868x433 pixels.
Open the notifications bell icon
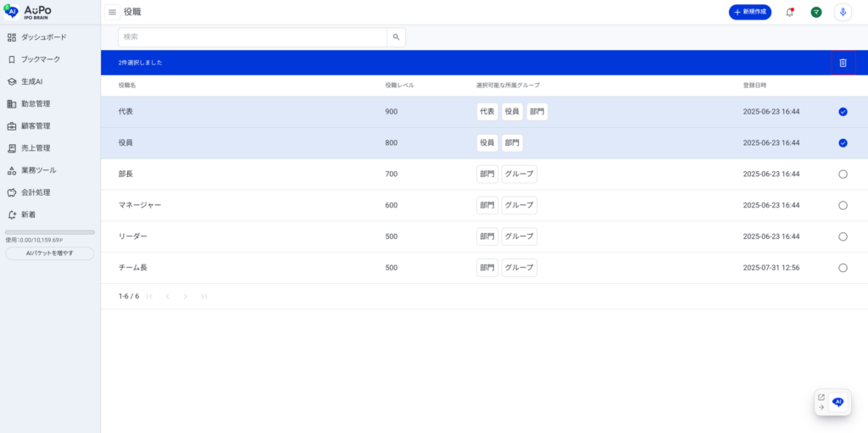(x=789, y=12)
